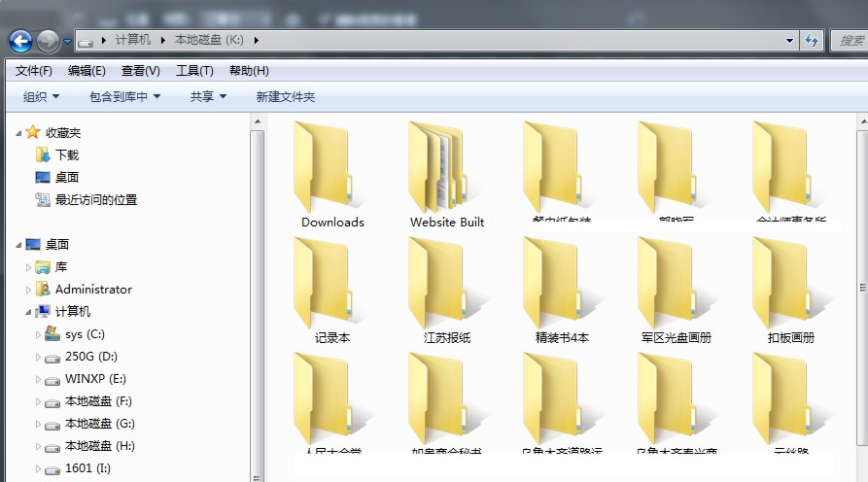Select sys (C:) drive
This screenshot has height=482, width=868.
point(85,334)
